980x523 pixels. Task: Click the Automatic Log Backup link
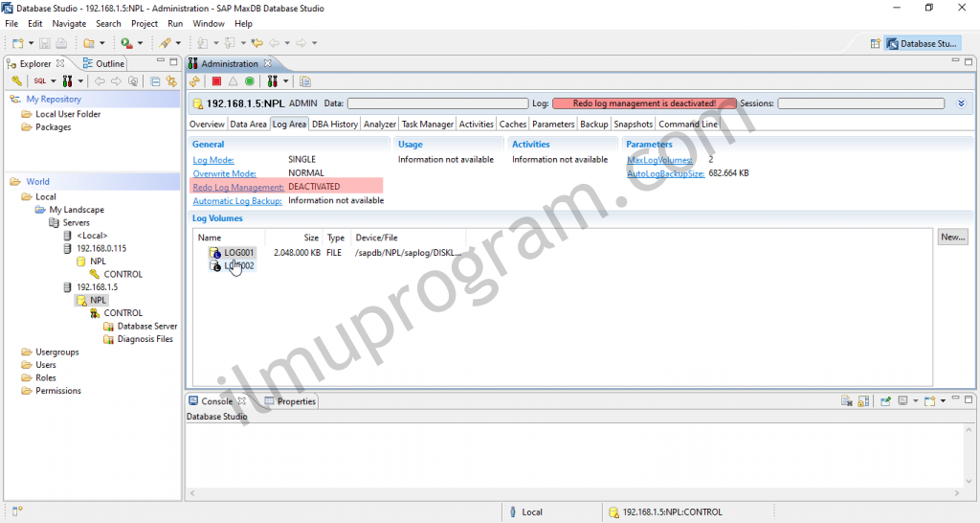pyautogui.click(x=237, y=201)
